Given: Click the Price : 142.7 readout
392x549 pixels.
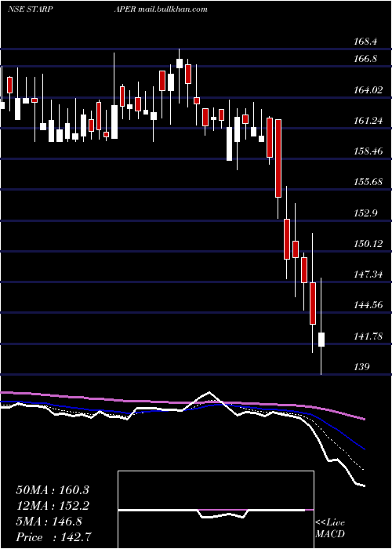Looking at the screenshot, I should 54,537.
